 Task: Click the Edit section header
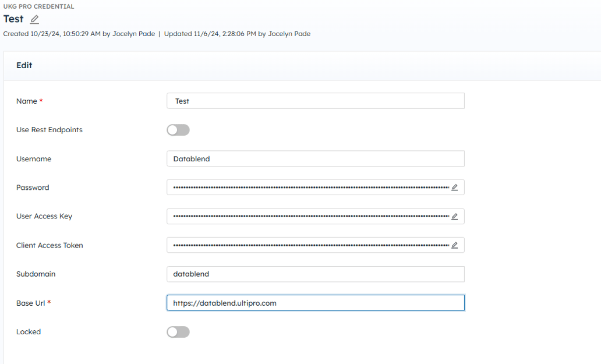(24, 65)
